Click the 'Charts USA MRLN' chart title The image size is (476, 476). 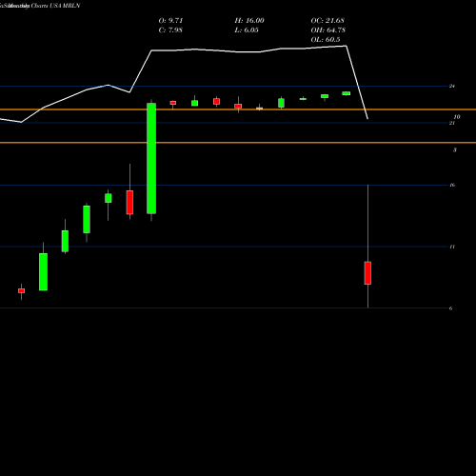pos(56,6)
